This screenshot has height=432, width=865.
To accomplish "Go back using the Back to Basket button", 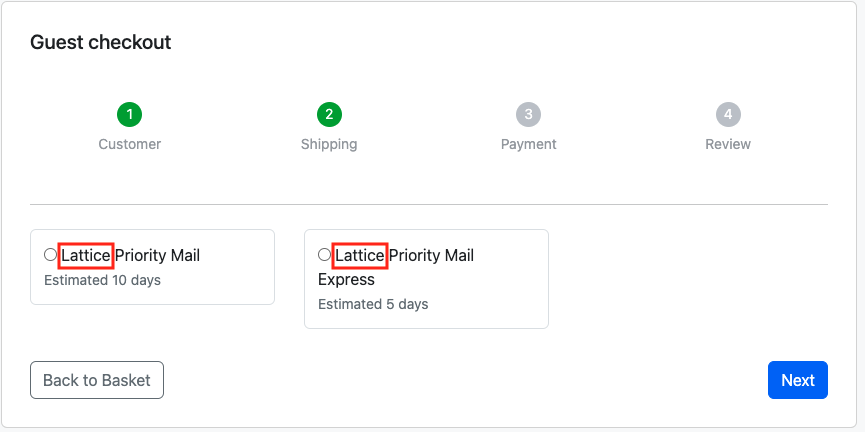I will [97, 380].
